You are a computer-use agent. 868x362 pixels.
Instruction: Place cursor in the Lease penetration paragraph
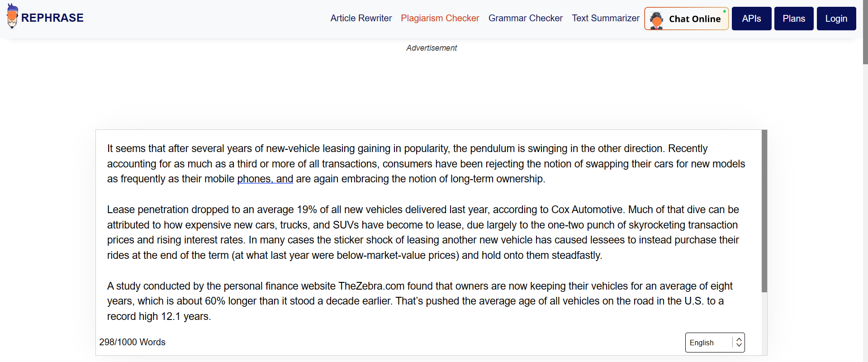[x=423, y=232]
